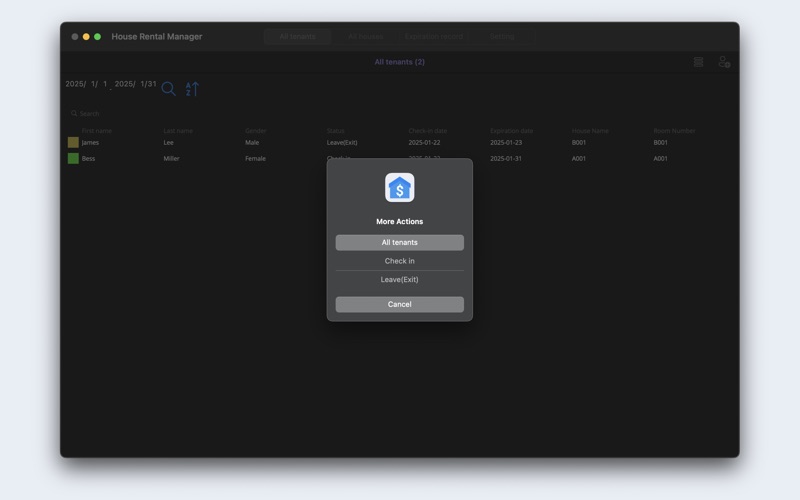Image resolution: width=800 pixels, height=500 pixels.
Task: Select Leave(Exit) option in dialog
Action: pos(399,280)
